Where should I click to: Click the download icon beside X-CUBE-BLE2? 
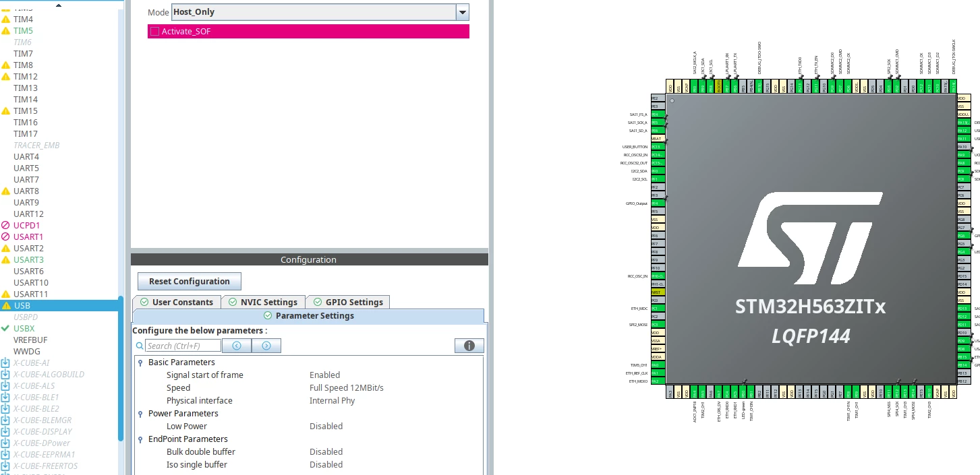[6, 409]
